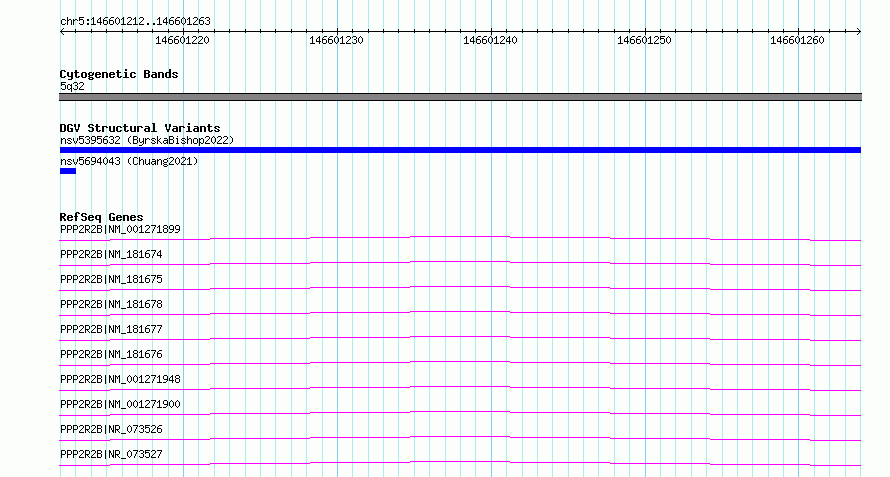Select the Cytogenetic Bands track title
The width and height of the screenshot is (890, 477).
(119, 74)
